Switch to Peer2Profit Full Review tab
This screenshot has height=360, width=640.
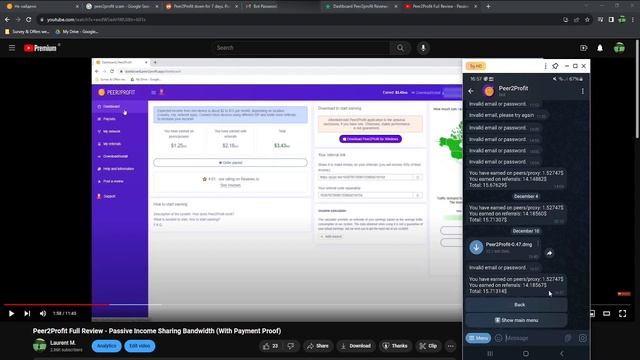441,7
